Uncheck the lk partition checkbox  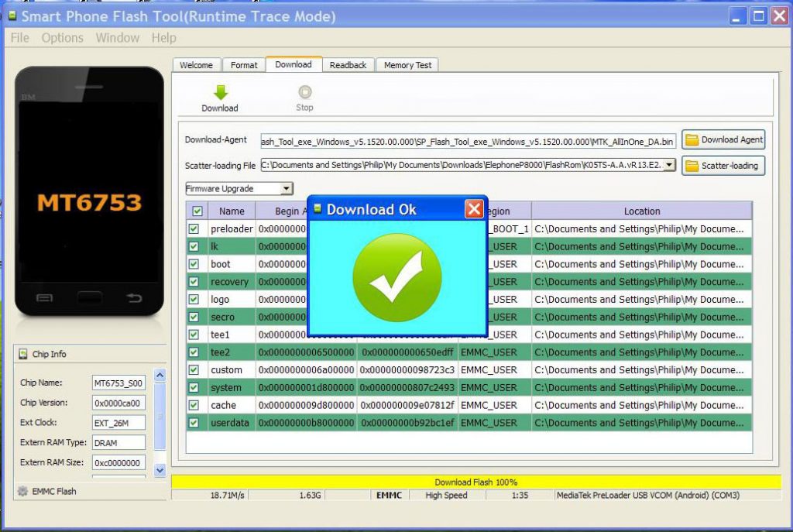coord(194,246)
